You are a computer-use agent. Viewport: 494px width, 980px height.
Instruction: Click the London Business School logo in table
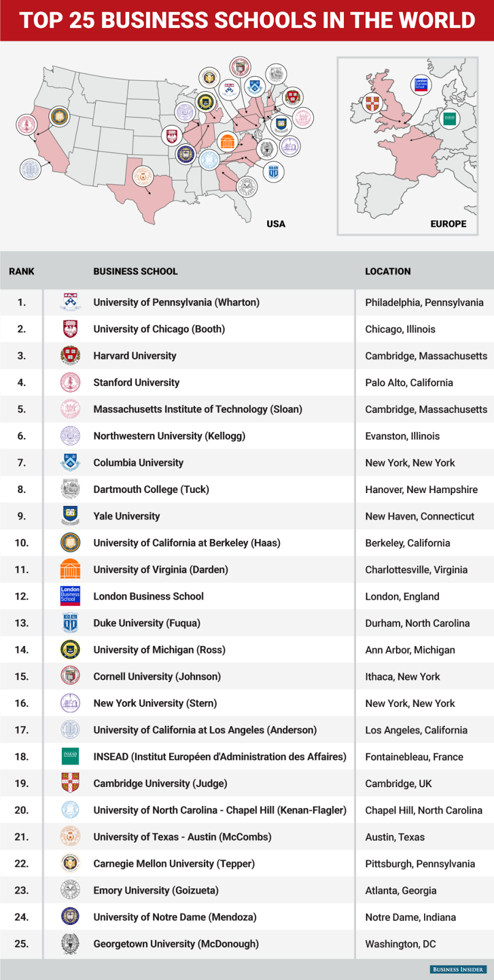[x=70, y=596]
